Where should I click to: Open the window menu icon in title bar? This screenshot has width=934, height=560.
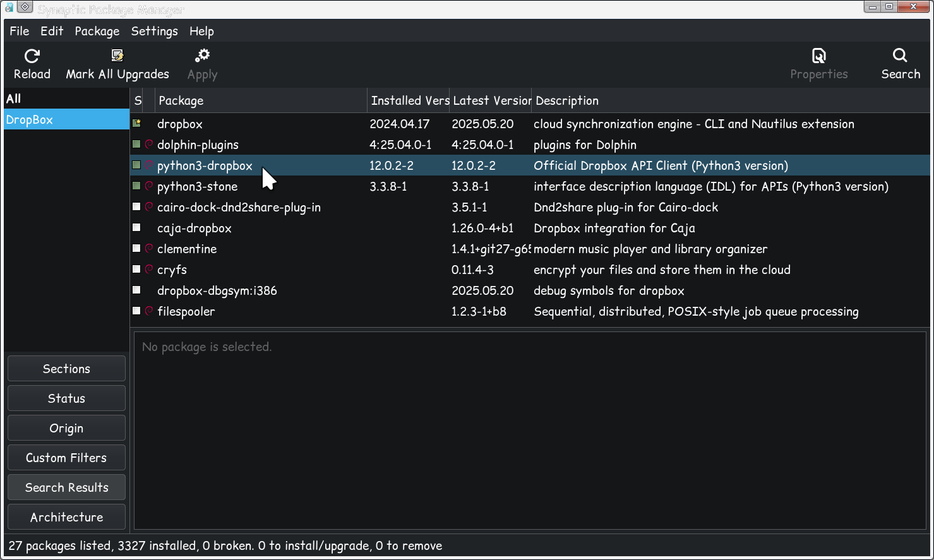pos(25,8)
